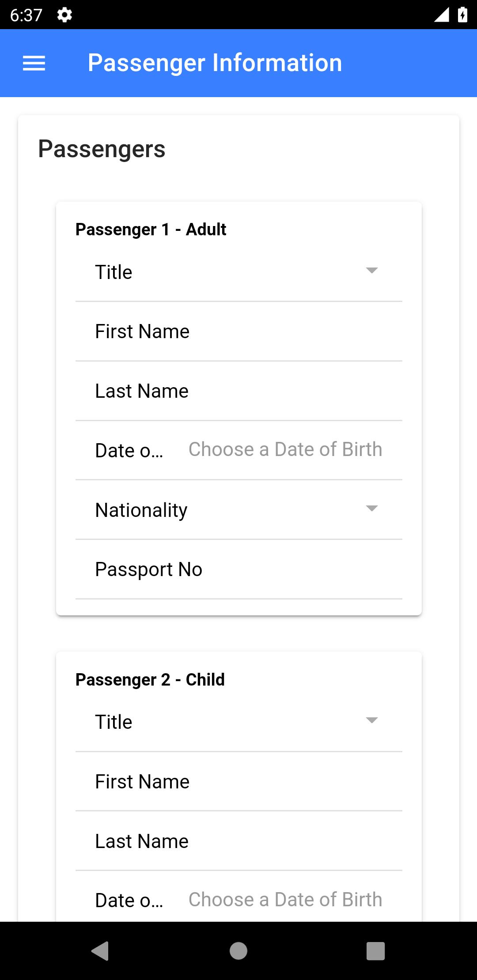The height and width of the screenshot is (980, 477).
Task: Open the hamburger navigation menu
Action: [34, 63]
